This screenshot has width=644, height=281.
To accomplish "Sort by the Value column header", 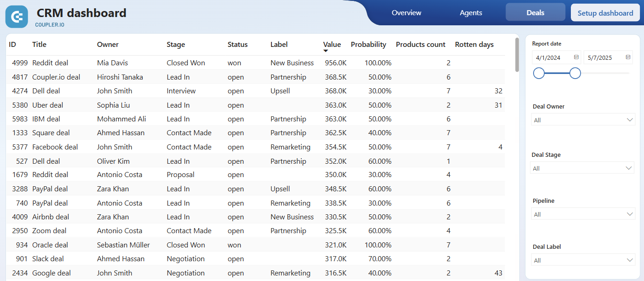I will tap(332, 45).
